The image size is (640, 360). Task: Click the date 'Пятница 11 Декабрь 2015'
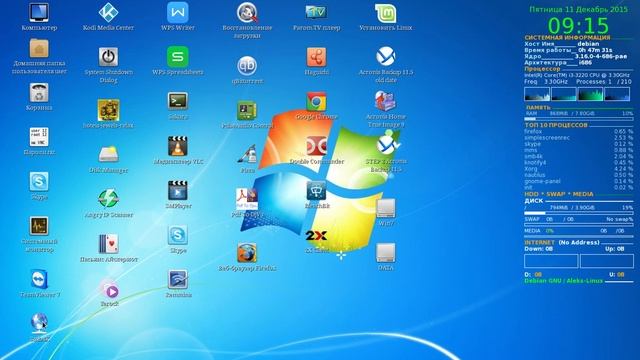[x=578, y=9]
